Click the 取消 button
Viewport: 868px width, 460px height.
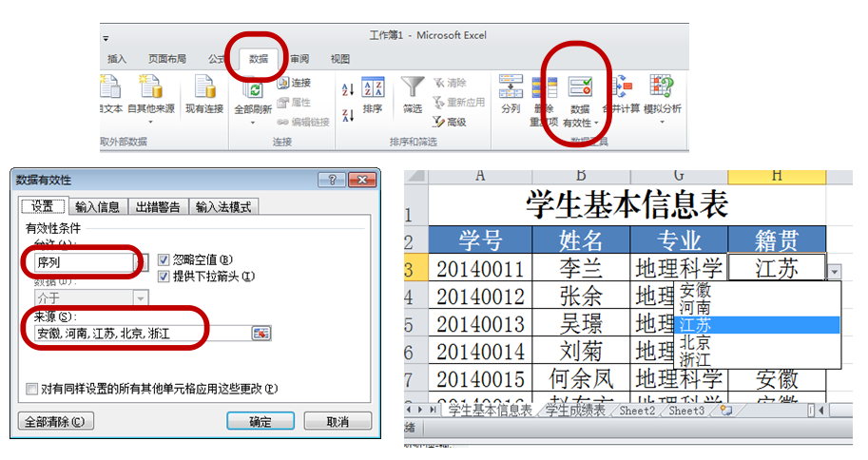[x=338, y=421]
